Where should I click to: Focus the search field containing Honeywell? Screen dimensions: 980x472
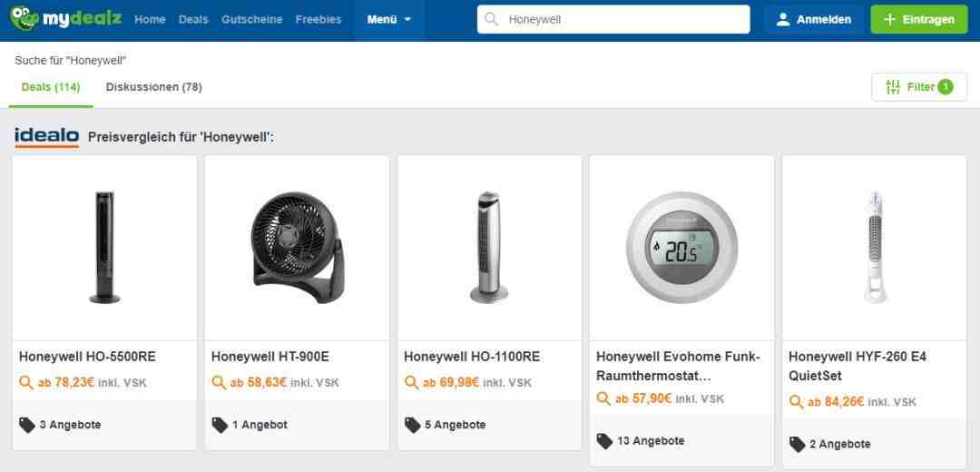pos(622,19)
